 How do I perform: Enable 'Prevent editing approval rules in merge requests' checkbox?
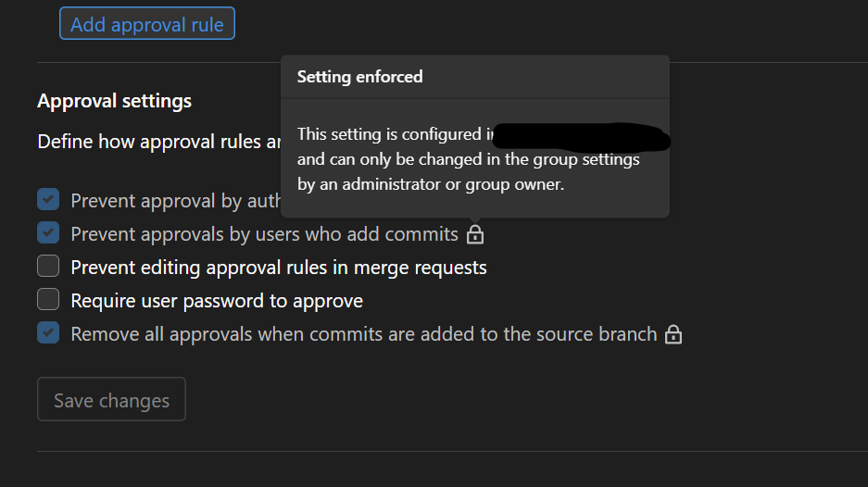[48, 267]
